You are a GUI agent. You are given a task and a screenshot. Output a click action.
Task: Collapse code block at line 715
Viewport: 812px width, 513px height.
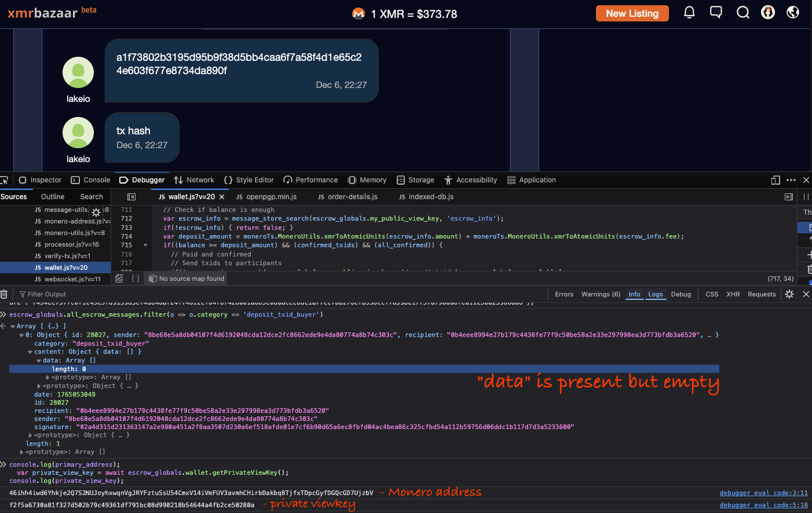click(x=145, y=245)
